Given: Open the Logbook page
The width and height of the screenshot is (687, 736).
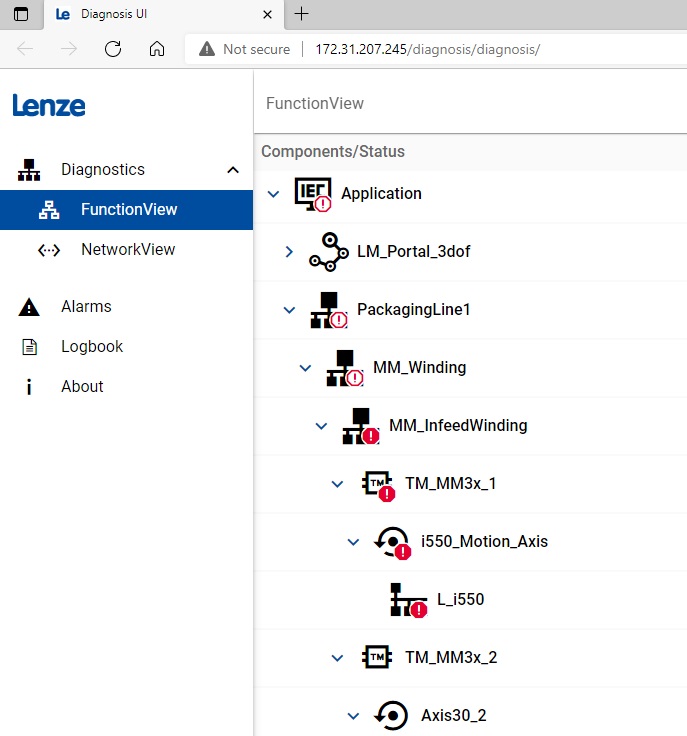Looking at the screenshot, I should [92, 347].
